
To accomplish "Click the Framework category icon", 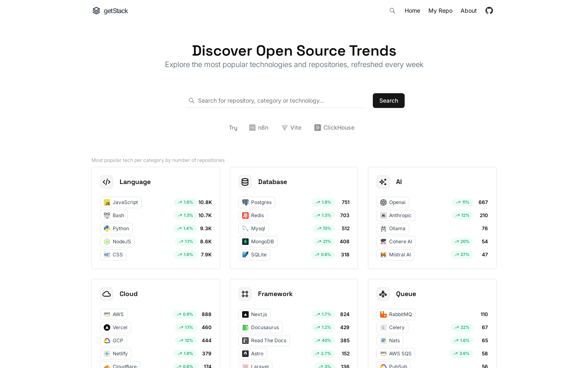I will click(245, 294).
